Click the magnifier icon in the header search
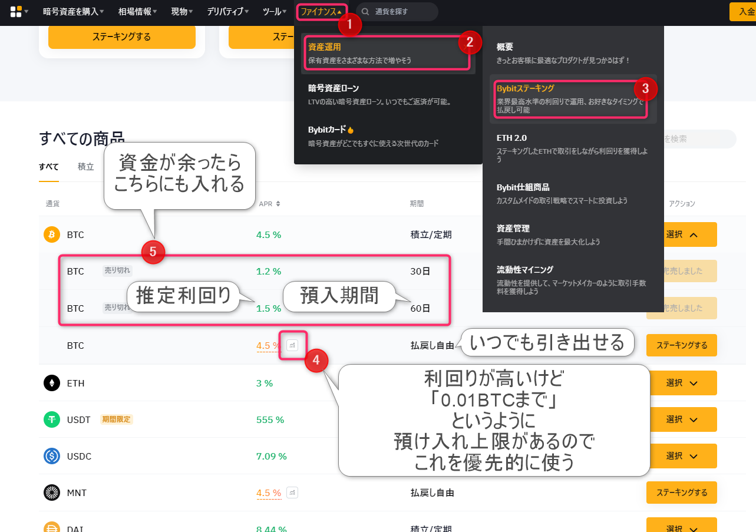The image size is (756, 532). pyautogui.click(x=366, y=12)
